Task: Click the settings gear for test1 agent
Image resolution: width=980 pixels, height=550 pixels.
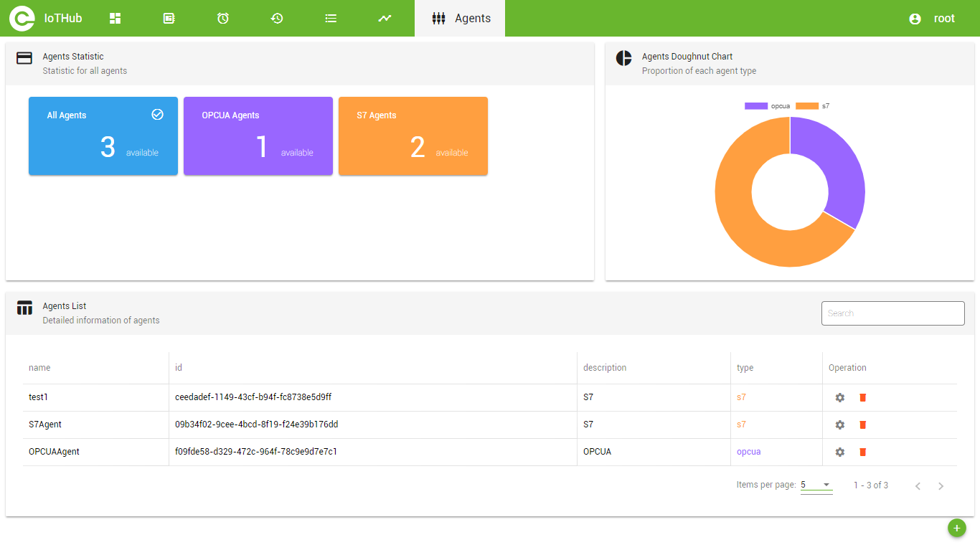Action: point(840,397)
